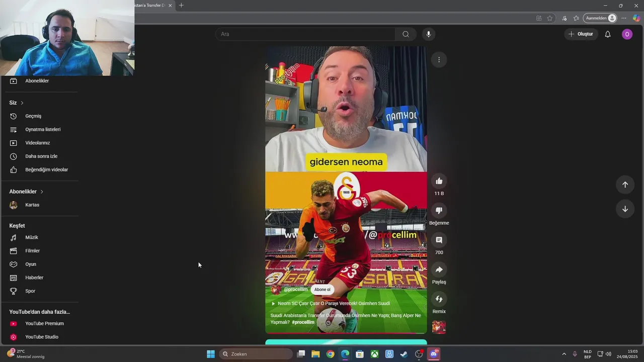Open the account avatar menu
644x362 pixels.
tap(627, 34)
